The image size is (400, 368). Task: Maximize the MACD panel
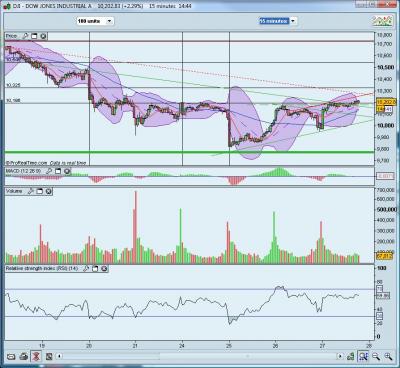click(x=58, y=171)
